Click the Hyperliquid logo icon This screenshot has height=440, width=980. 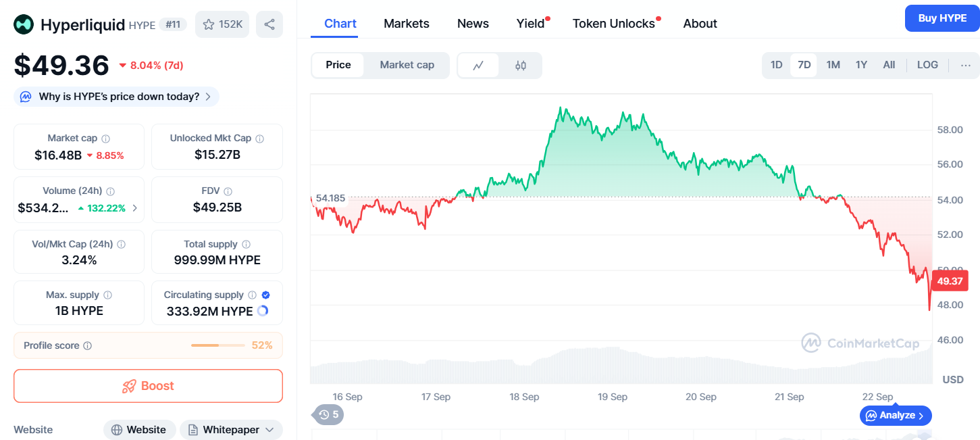click(x=24, y=24)
